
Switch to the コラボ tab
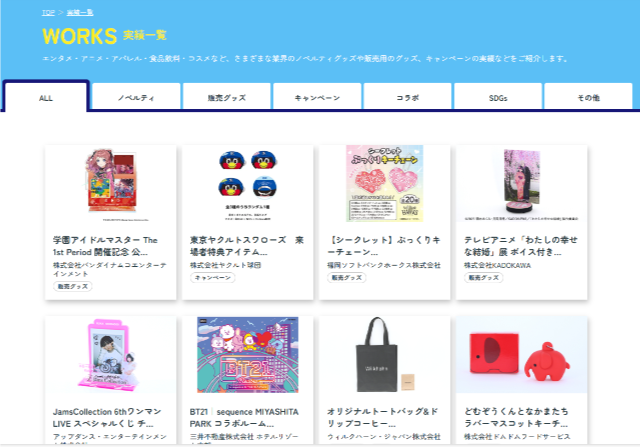[408, 97]
